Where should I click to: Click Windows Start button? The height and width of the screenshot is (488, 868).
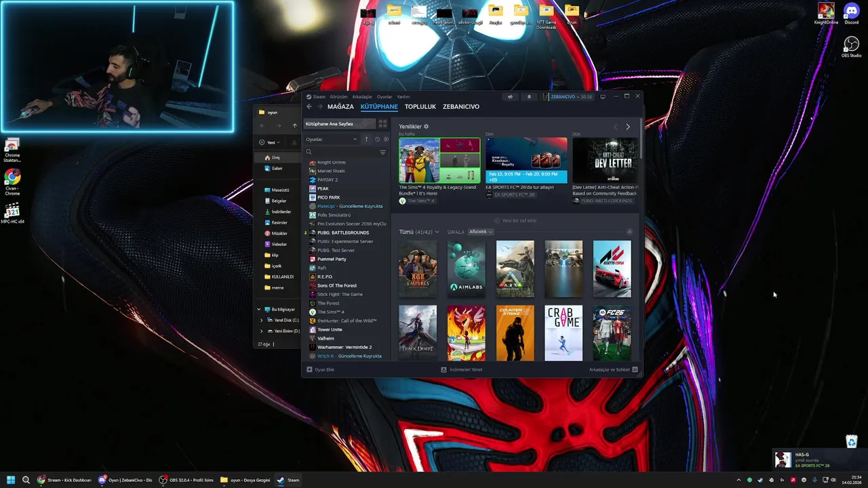click(x=11, y=480)
